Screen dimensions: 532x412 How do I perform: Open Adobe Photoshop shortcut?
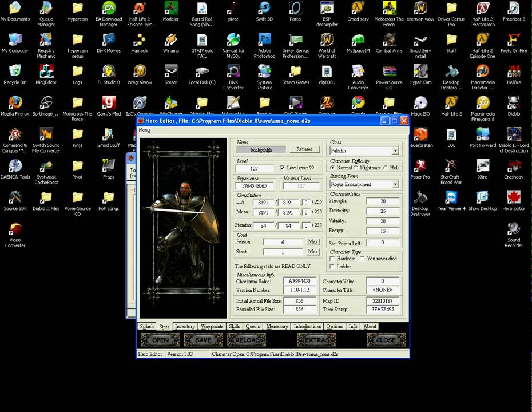(264, 45)
